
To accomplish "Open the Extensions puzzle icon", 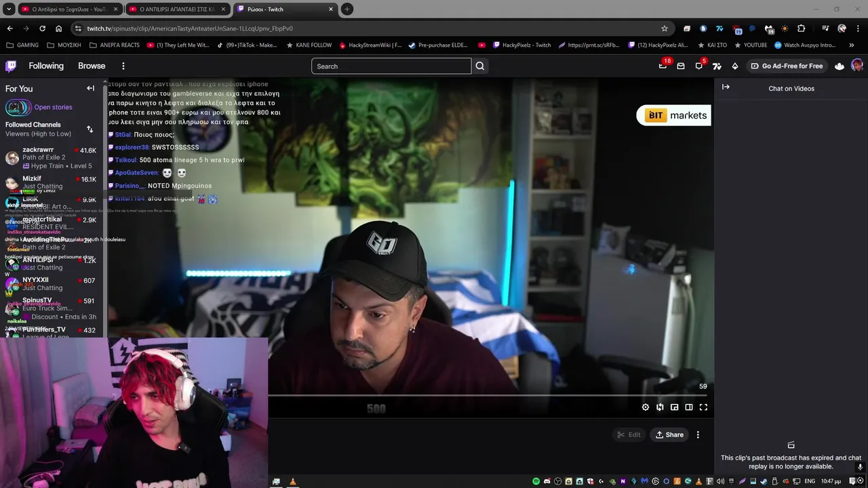I will click(802, 28).
